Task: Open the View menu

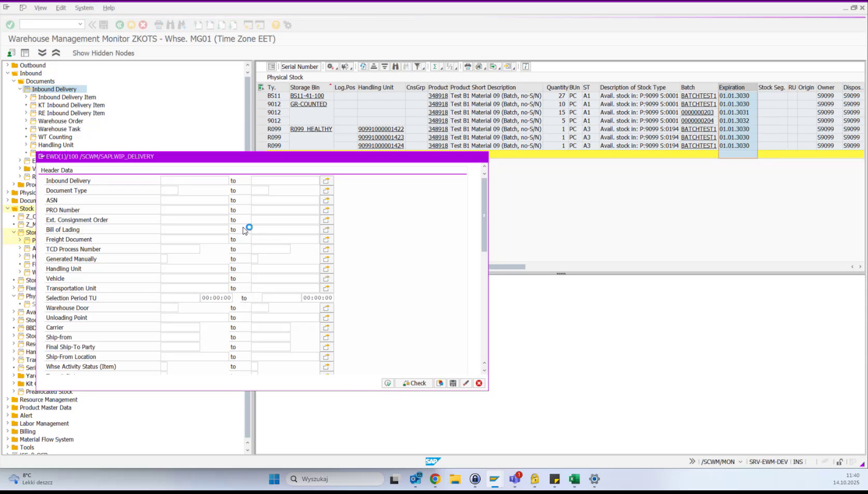Action: [40, 8]
